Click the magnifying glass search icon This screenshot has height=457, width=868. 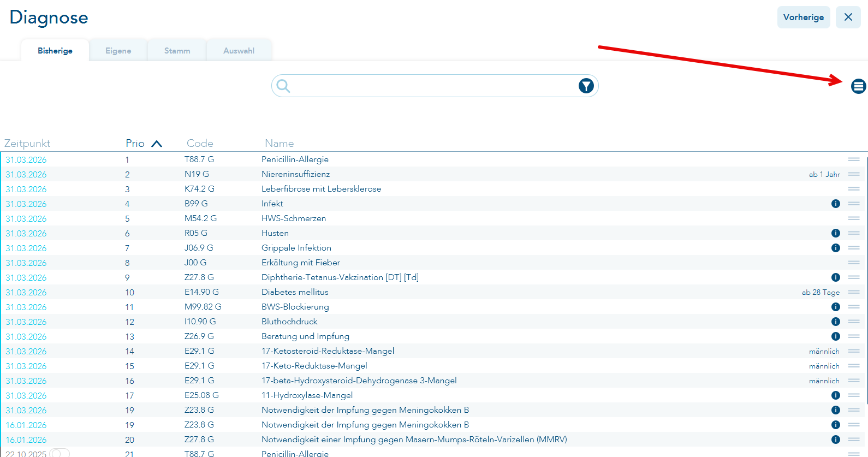[283, 86]
